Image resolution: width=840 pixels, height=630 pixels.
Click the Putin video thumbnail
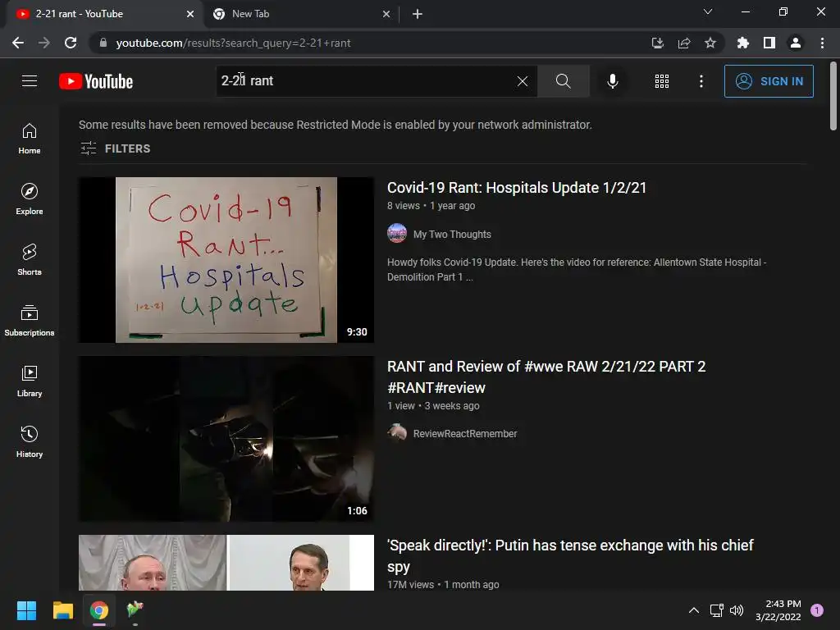click(226, 563)
